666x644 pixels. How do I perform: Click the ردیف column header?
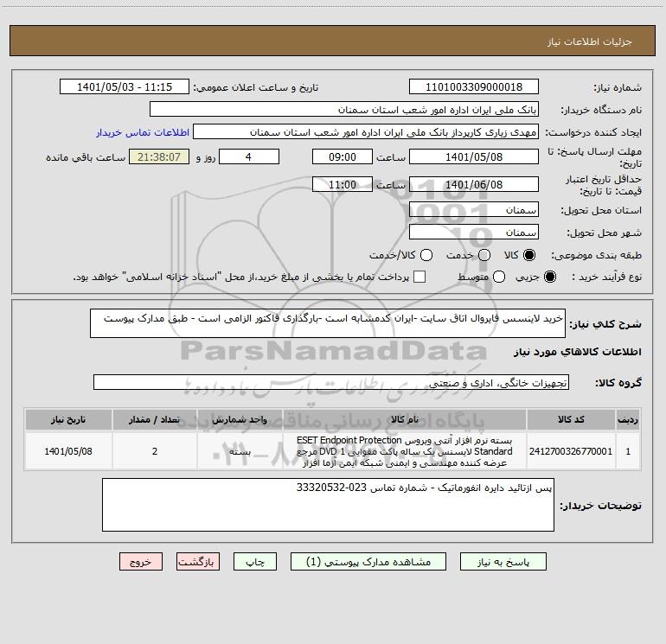[628, 419]
